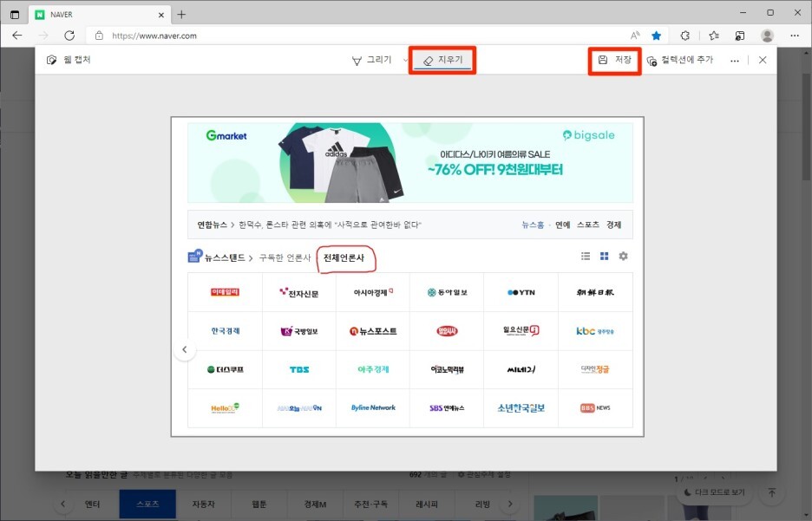Show next topic tabs arrow on background page

(x=510, y=504)
